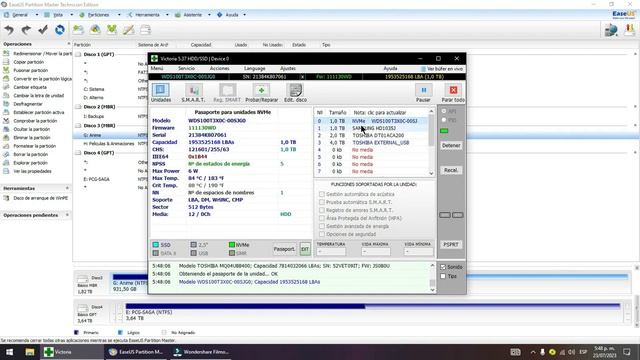Click the Detener button in Victoria
Screen dimensions: 640x360
tap(451, 145)
